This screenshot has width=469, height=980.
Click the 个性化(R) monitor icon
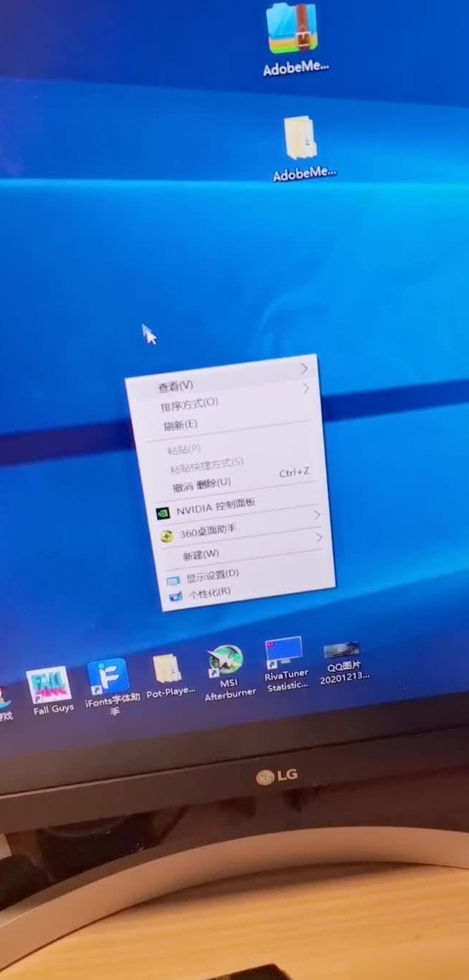click(175, 597)
